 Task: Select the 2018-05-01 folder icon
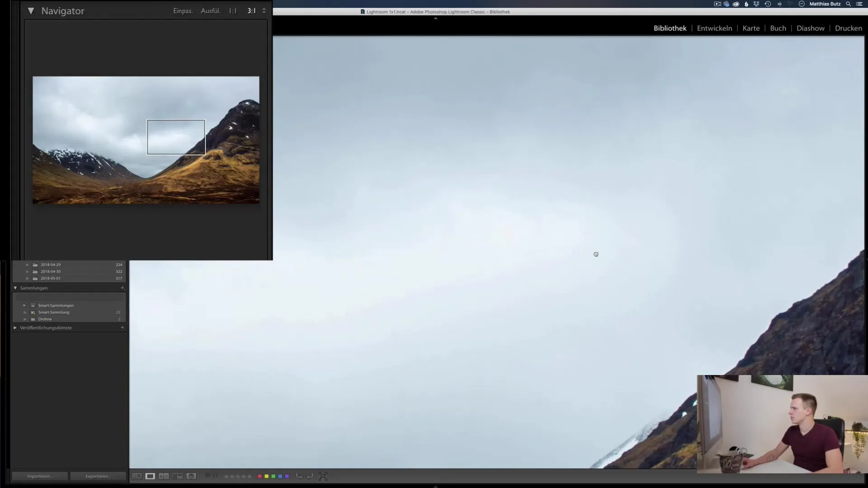pyautogui.click(x=35, y=278)
